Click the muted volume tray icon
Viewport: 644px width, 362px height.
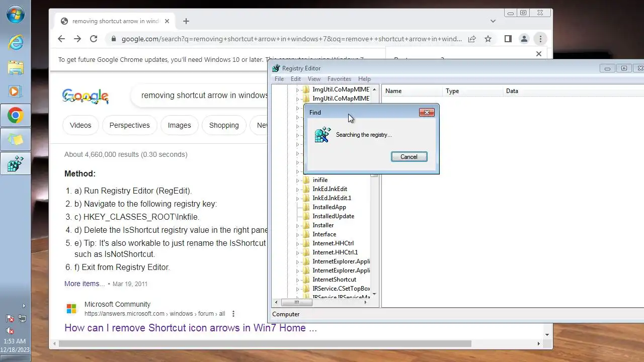10,330
